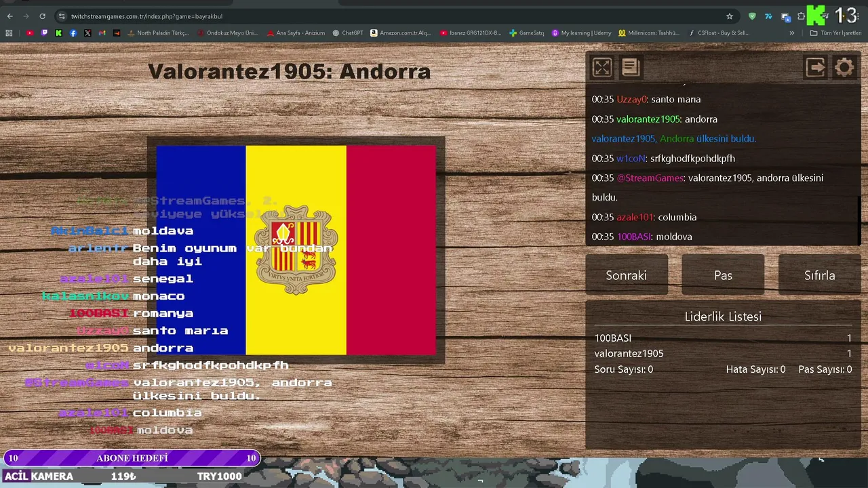Click the Liderlik Listesi heading
This screenshot has height=488, width=868.
(723, 317)
